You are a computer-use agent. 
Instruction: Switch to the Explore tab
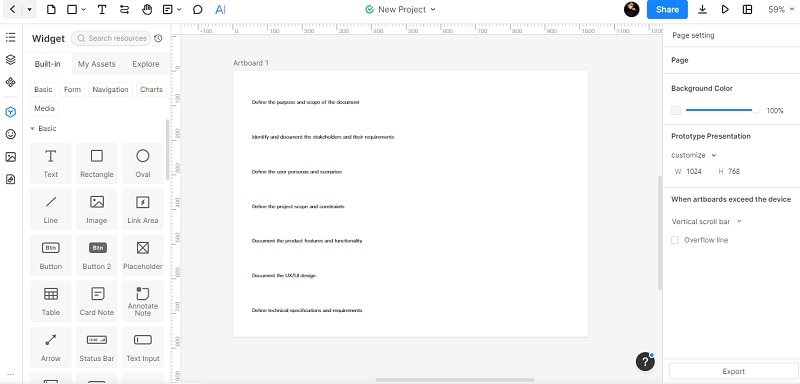click(x=146, y=64)
